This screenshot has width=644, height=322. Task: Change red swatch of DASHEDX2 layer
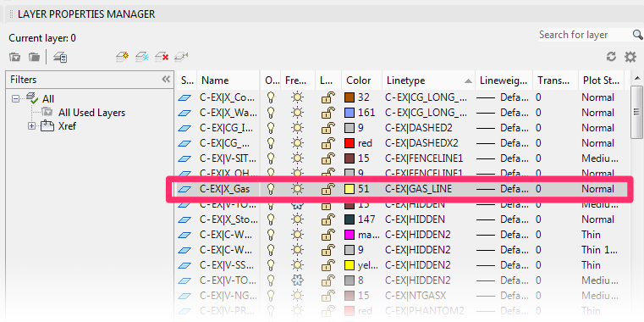point(350,143)
